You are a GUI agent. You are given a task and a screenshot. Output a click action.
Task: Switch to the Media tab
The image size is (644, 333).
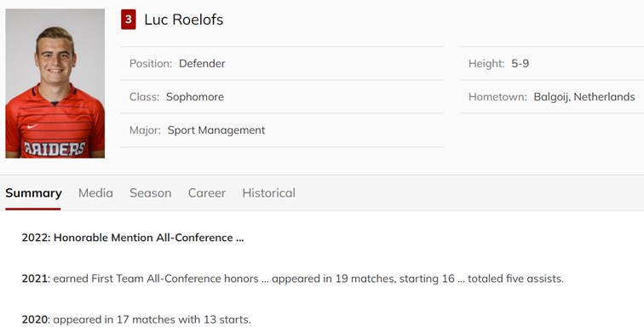pos(95,193)
